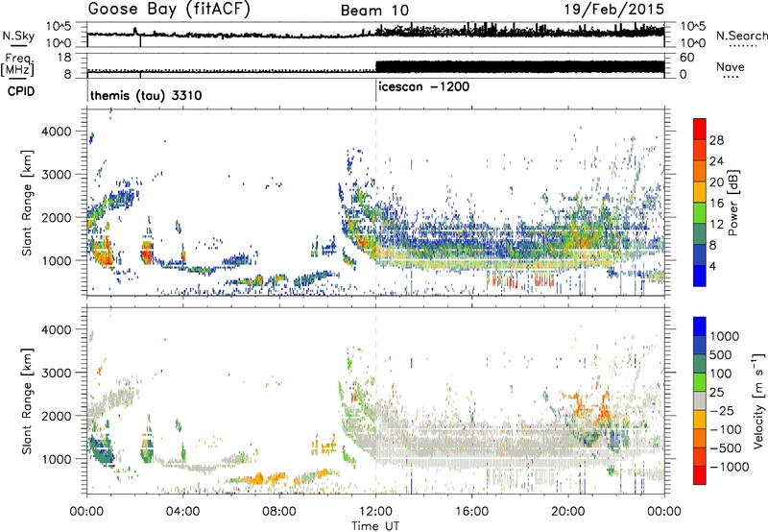Click the 'Power [dB]' colorbar label
Screen dimensions: 768x532
click(x=732, y=203)
